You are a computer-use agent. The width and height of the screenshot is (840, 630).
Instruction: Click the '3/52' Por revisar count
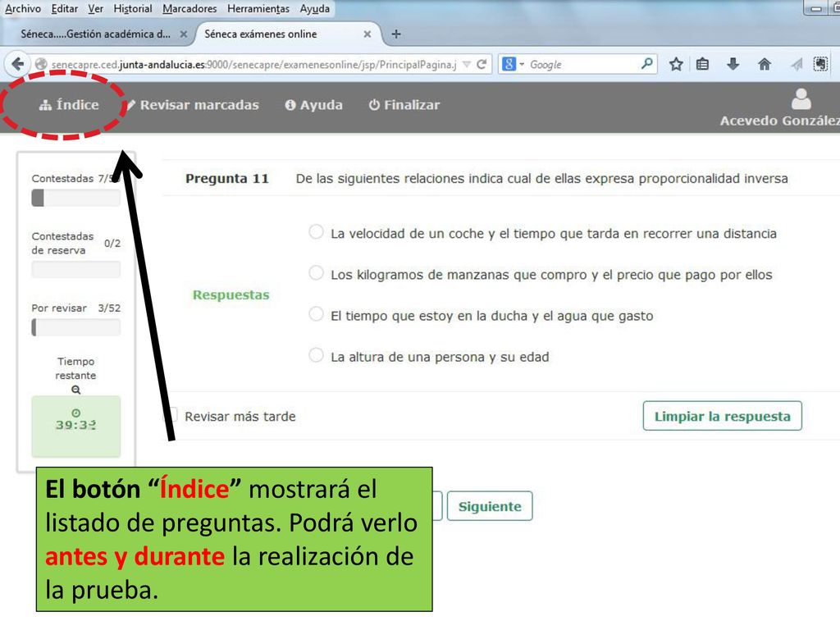point(109,308)
